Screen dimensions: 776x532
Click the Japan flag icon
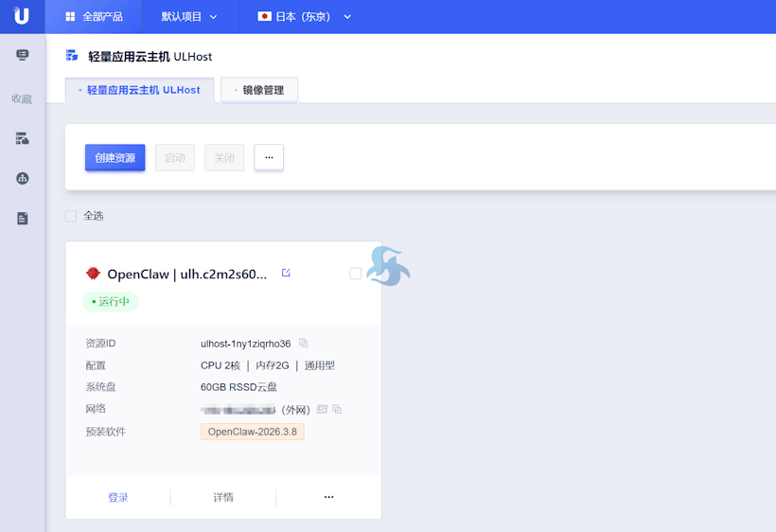[264, 16]
